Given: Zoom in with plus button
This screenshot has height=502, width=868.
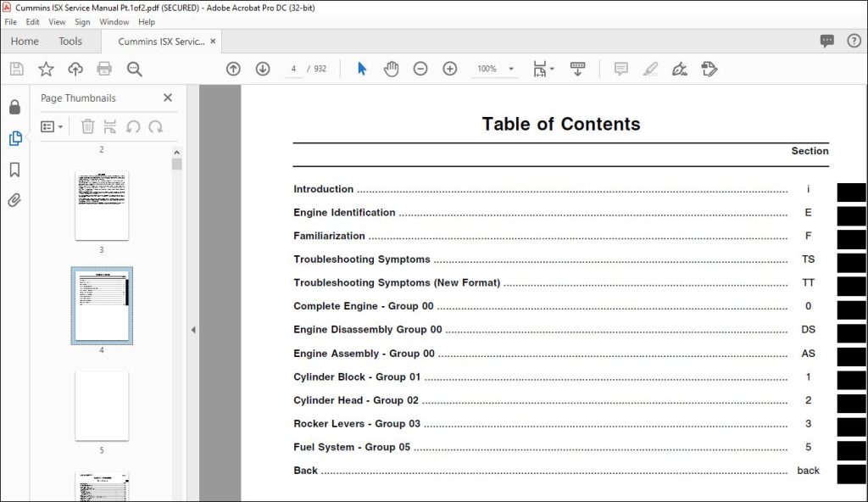Looking at the screenshot, I should click(450, 69).
